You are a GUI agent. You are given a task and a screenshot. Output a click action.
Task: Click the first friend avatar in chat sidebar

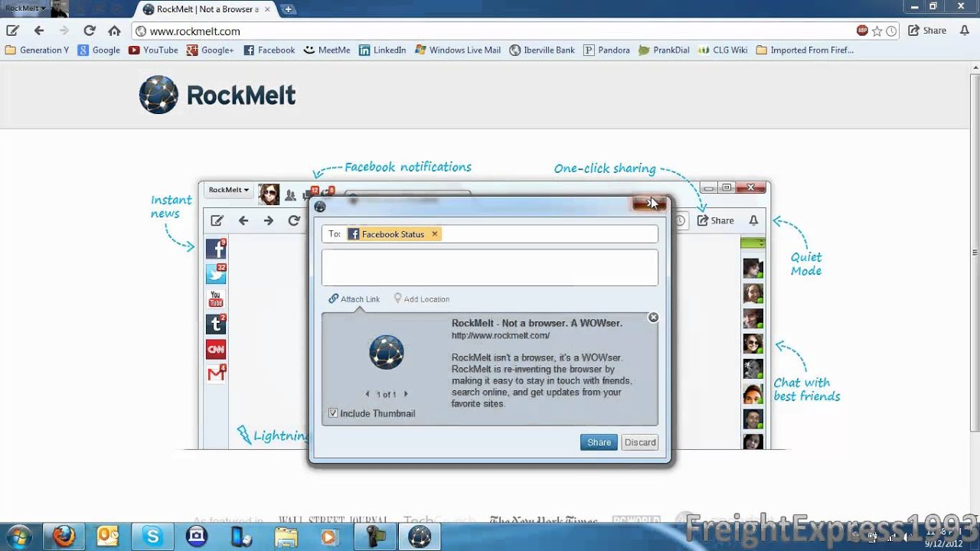(753, 269)
